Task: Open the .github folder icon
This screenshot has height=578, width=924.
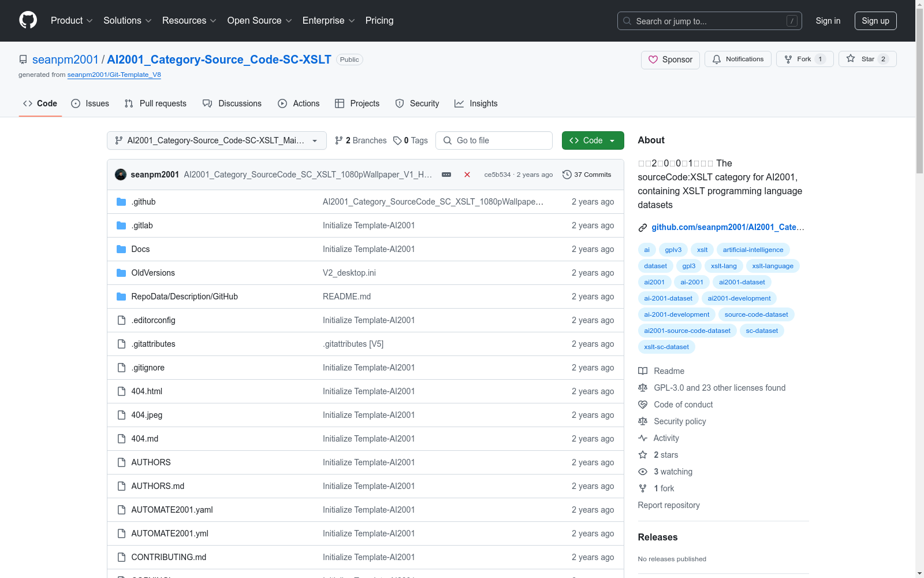Action: (121, 202)
